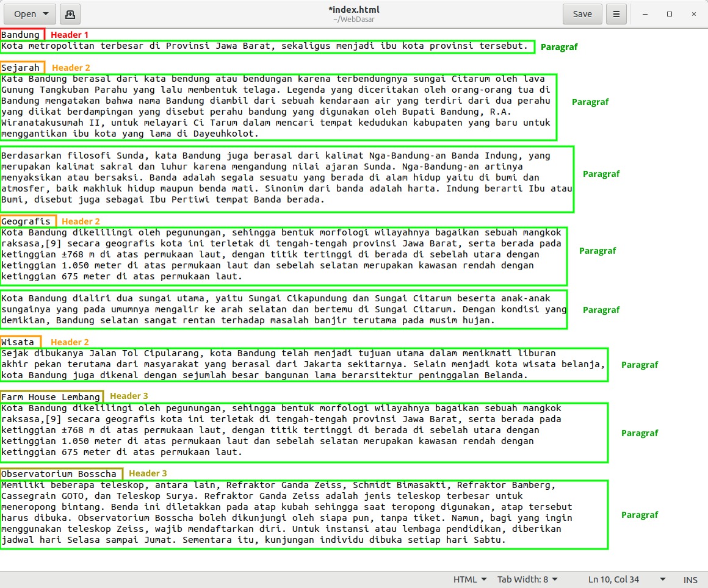
Task: Click the red Header 1 label
Action: pyautogui.click(x=70, y=35)
